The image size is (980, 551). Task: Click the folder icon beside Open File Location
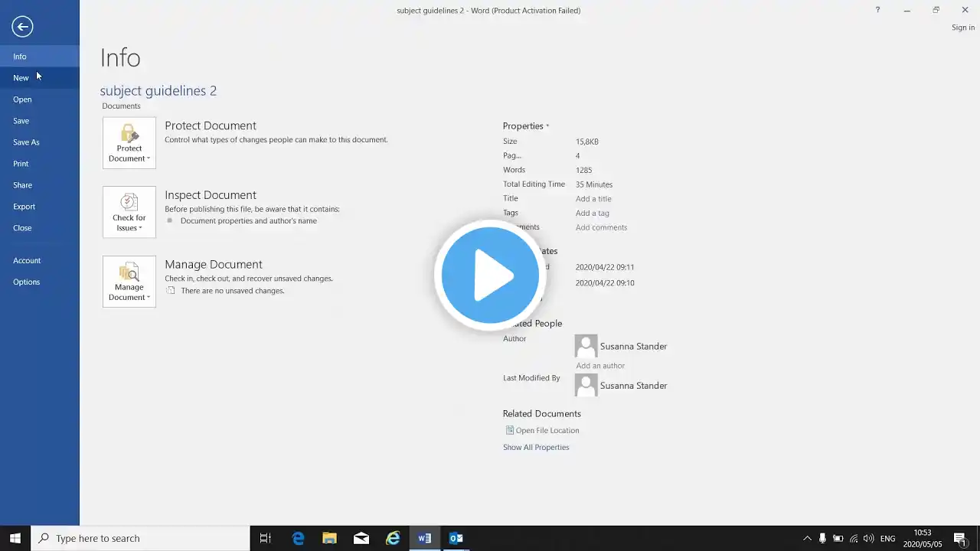click(509, 430)
